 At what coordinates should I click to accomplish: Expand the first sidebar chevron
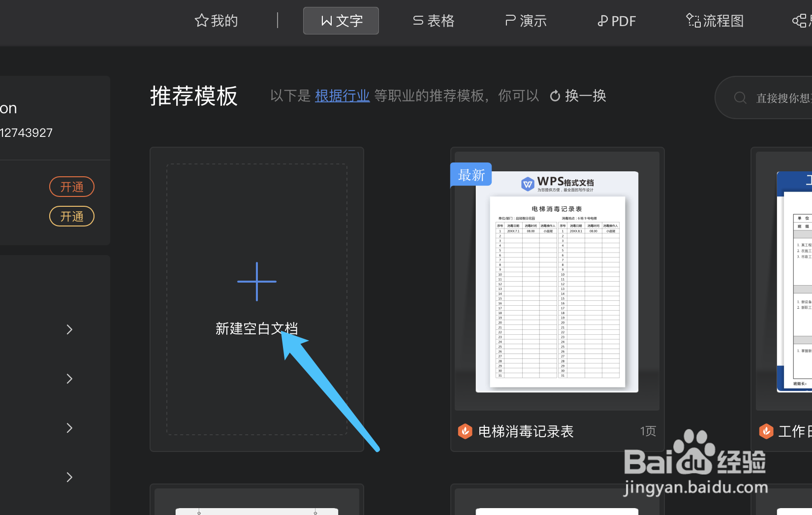coord(69,329)
